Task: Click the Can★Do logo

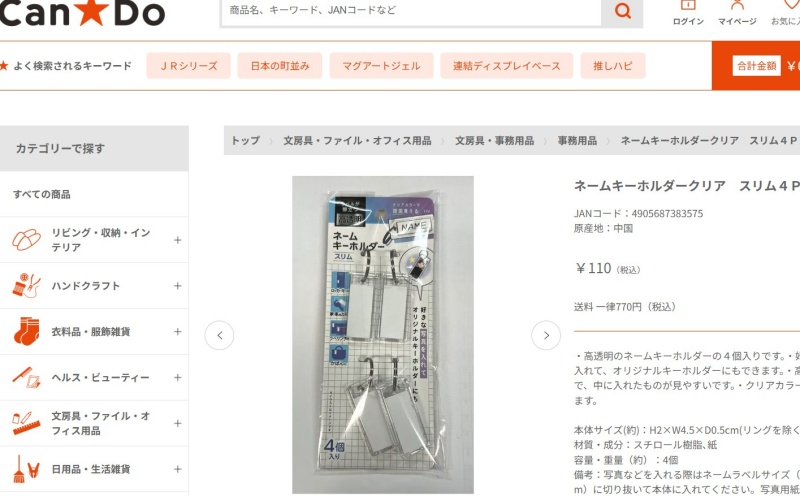Action: [83, 12]
